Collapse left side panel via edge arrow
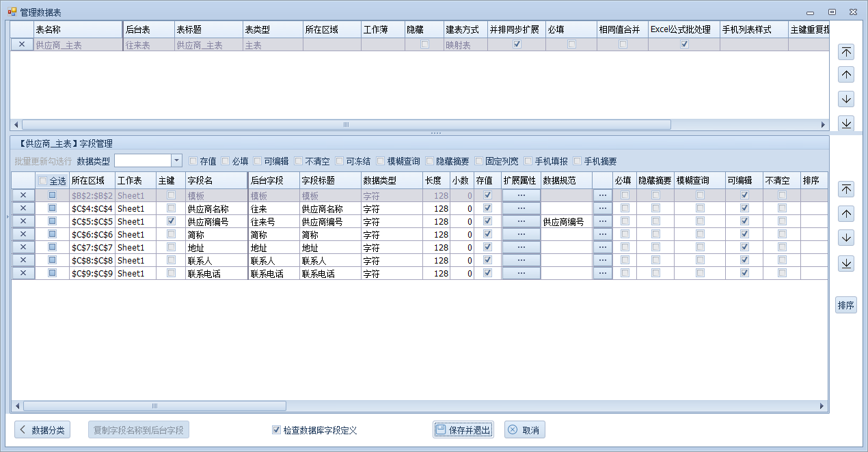The image size is (868, 452). [8, 216]
